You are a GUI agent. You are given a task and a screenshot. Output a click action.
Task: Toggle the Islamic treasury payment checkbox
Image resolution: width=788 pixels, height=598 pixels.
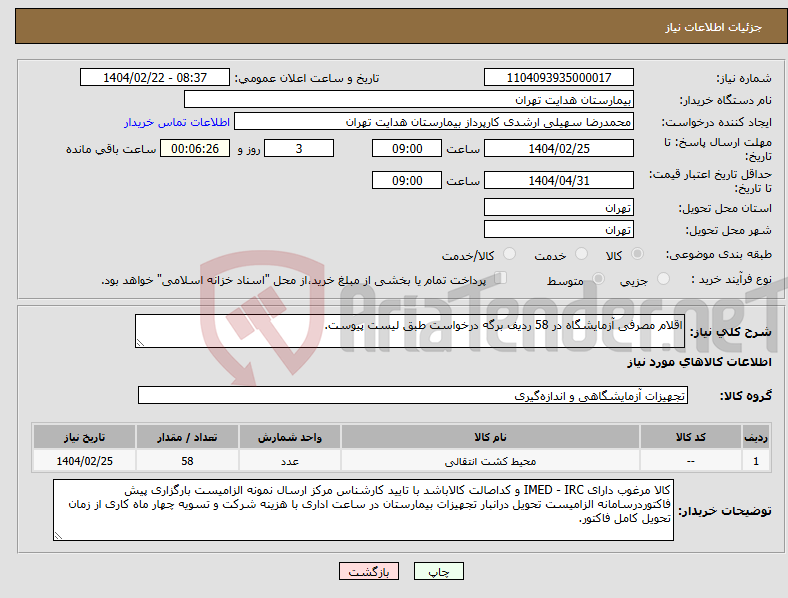[x=501, y=278]
